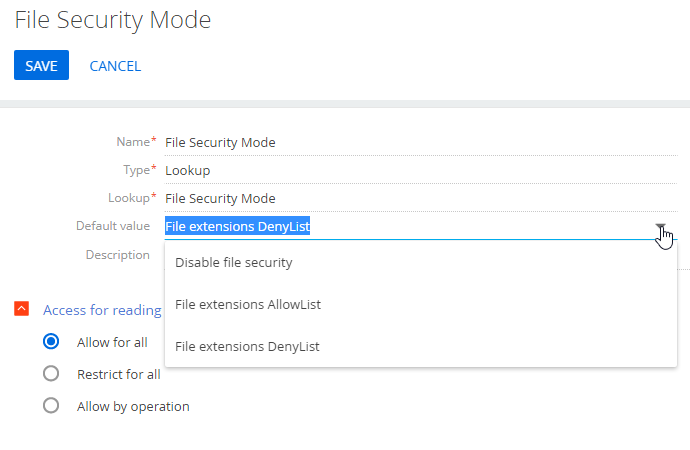The width and height of the screenshot is (690, 450).
Task: Collapse the Access for reading section icon
Action: point(22,309)
